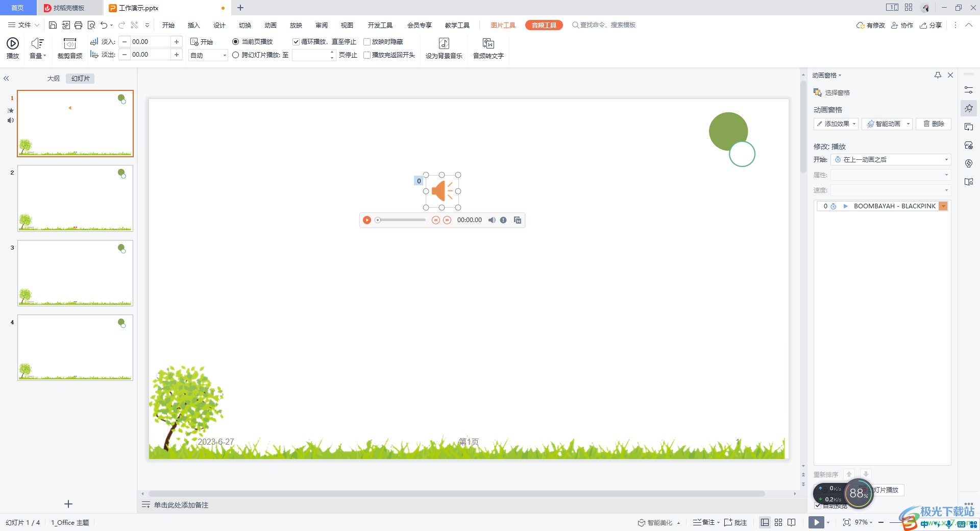
Task: Switch to slide sorter view
Action: [778, 522]
